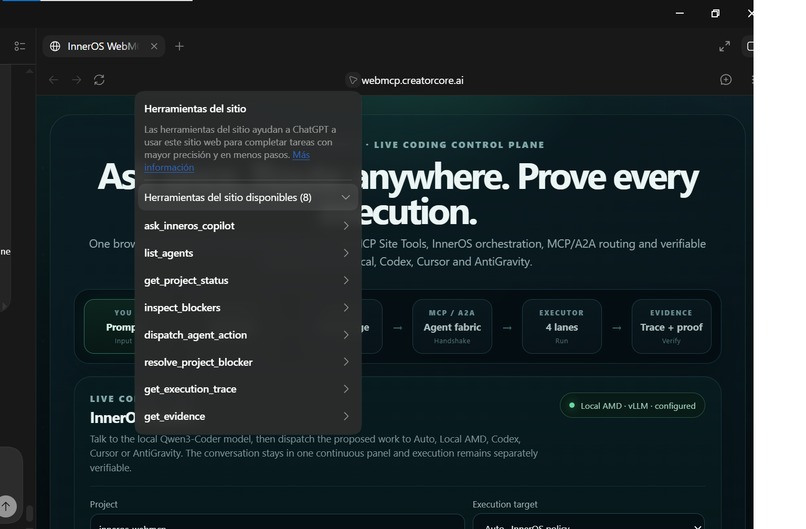Viewport: 806px width, 529px height.
Task: Expand get_execution_trace via its chevron
Action: [346, 389]
